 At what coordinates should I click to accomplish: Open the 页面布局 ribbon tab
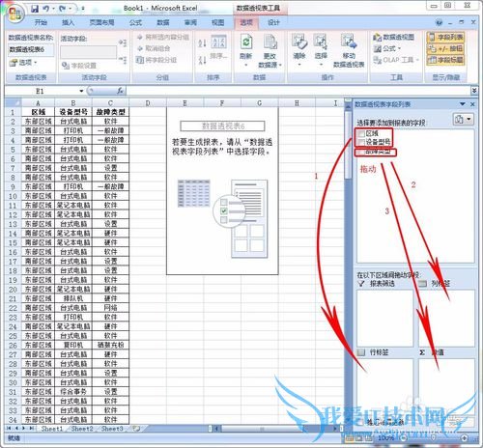101,22
